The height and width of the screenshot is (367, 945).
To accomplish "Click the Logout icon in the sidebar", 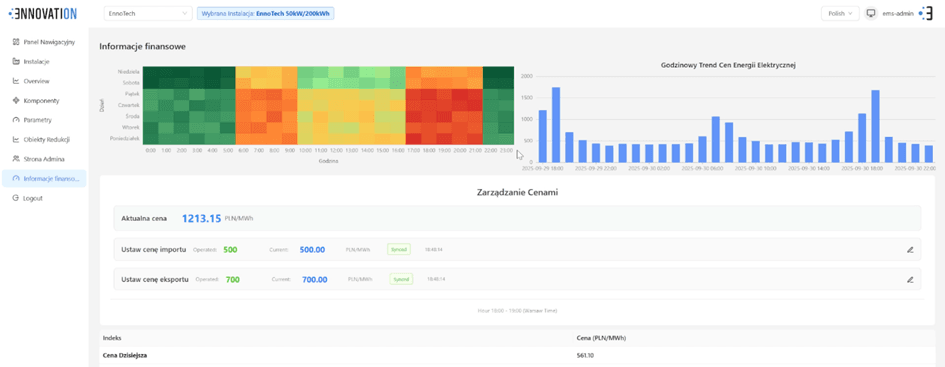I will [16, 198].
